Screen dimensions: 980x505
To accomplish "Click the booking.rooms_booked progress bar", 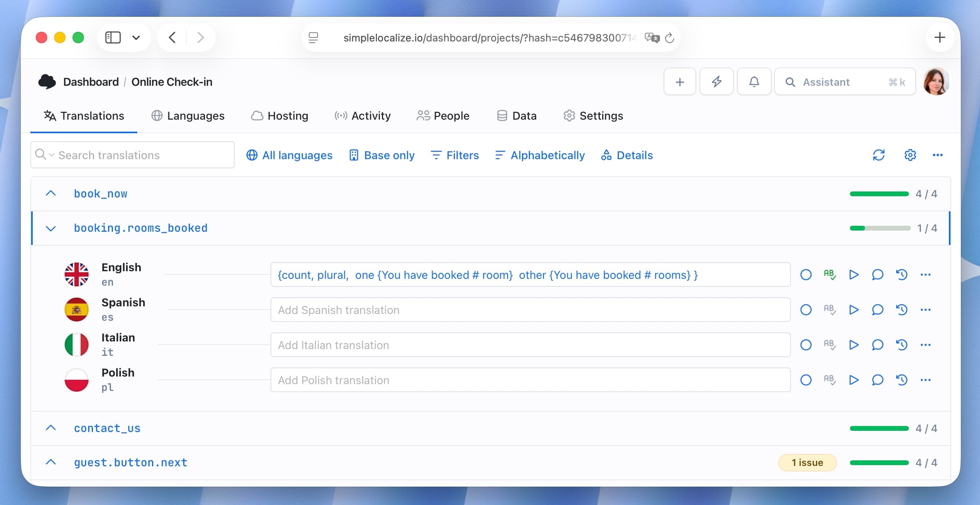I will point(880,229).
